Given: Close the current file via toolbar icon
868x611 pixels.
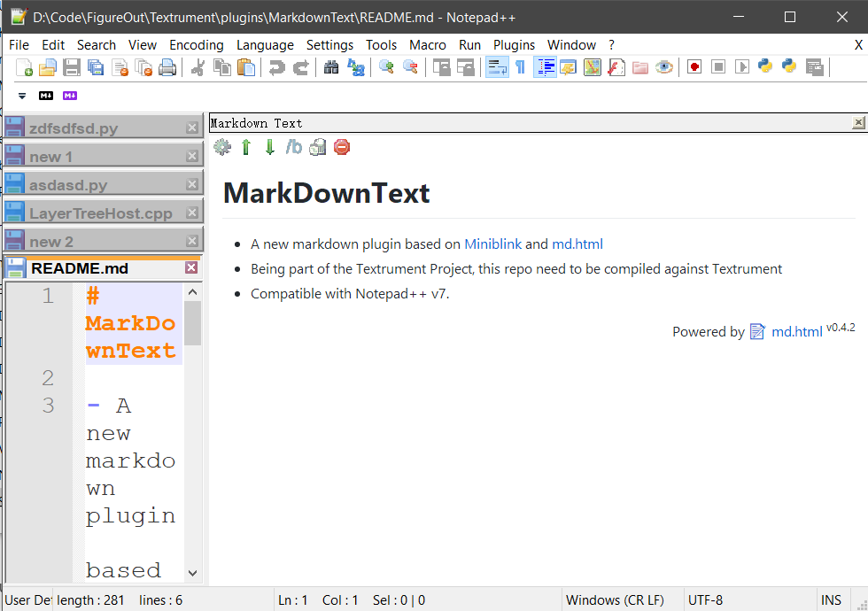Looking at the screenshot, I should (120, 67).
